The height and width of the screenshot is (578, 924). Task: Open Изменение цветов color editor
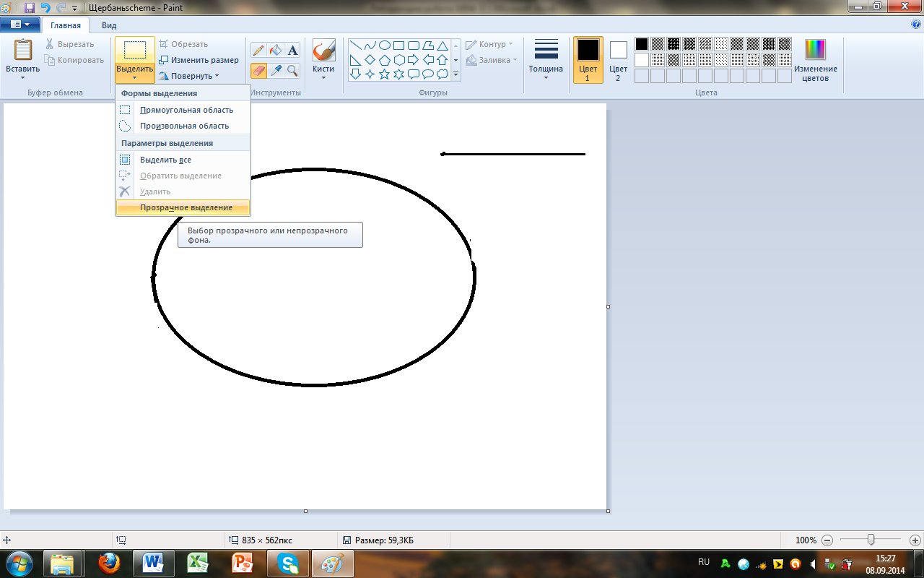(x=815, y=60)
